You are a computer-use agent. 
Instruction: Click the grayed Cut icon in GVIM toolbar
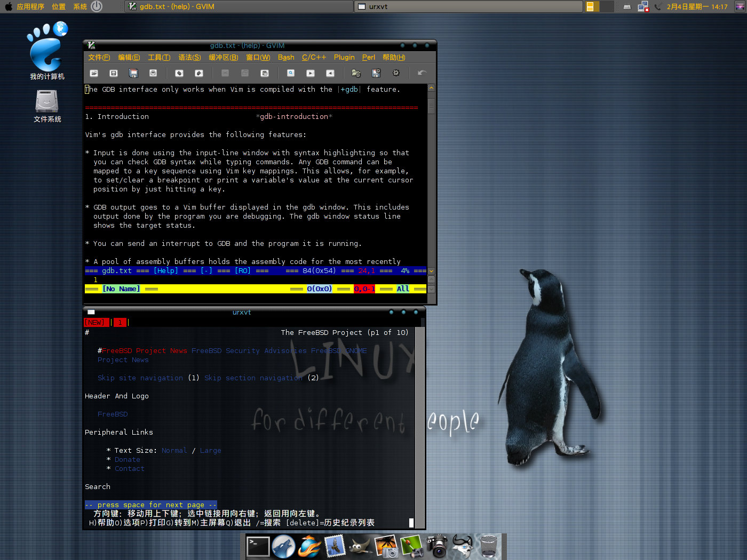tap(225, 73)
